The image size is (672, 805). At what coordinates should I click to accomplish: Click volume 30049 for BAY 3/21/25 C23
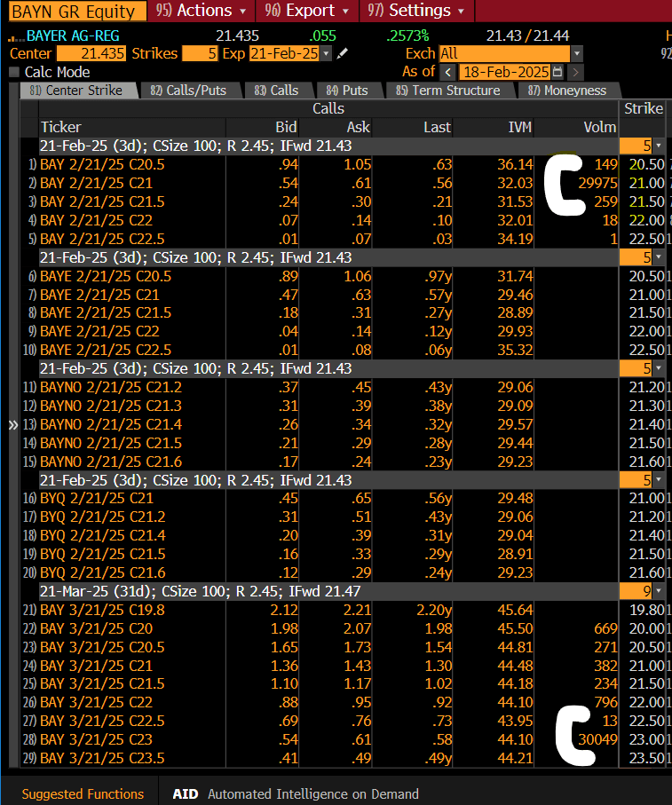597,739
